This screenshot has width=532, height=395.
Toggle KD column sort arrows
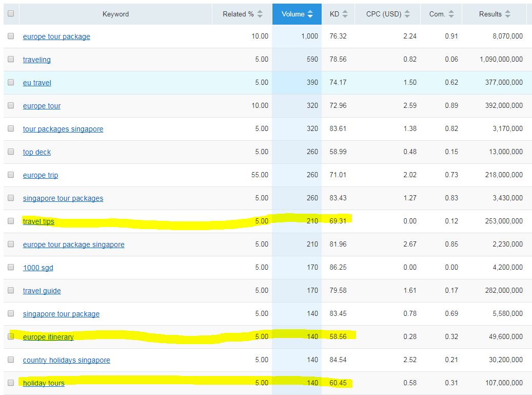(345, 14)
